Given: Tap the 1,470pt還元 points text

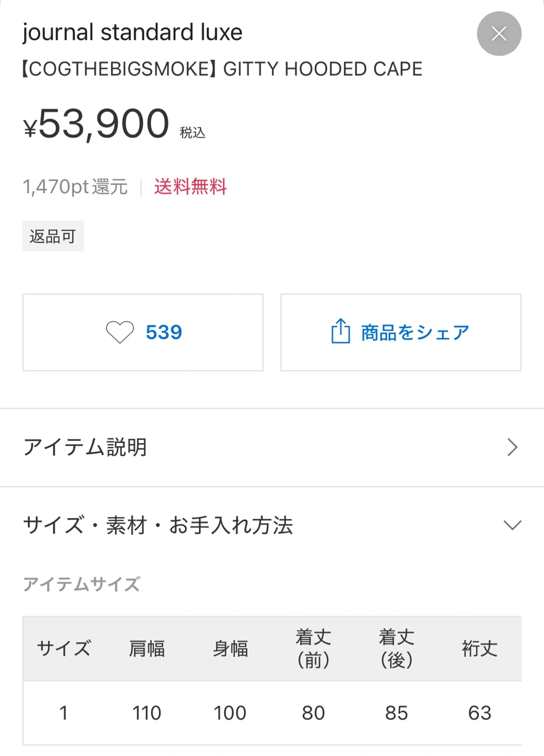Looking at the screenshot, I should [x=75, y=186].
